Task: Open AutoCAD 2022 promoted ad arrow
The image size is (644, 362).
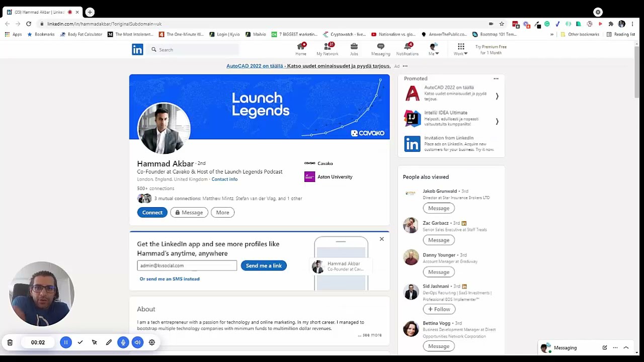Action: point(497,96)
